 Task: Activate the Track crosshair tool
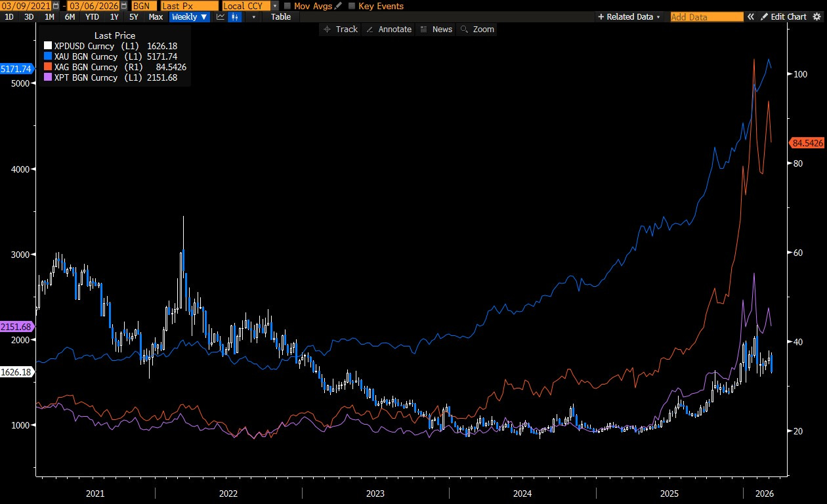341,30
